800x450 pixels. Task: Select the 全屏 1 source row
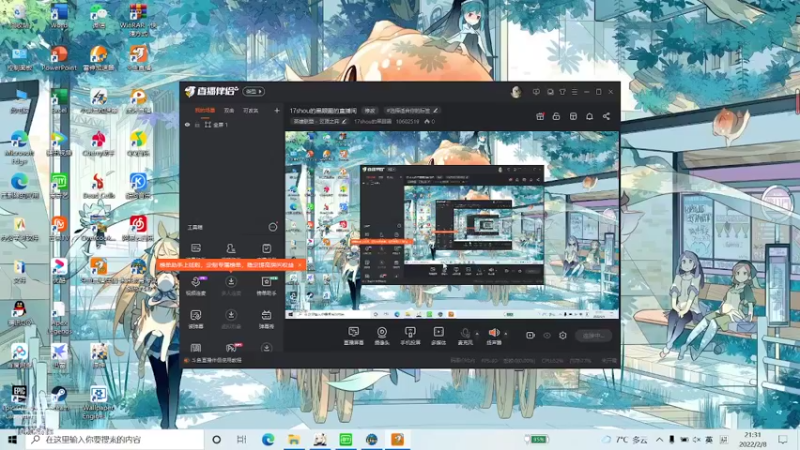[x=232, y=124]
